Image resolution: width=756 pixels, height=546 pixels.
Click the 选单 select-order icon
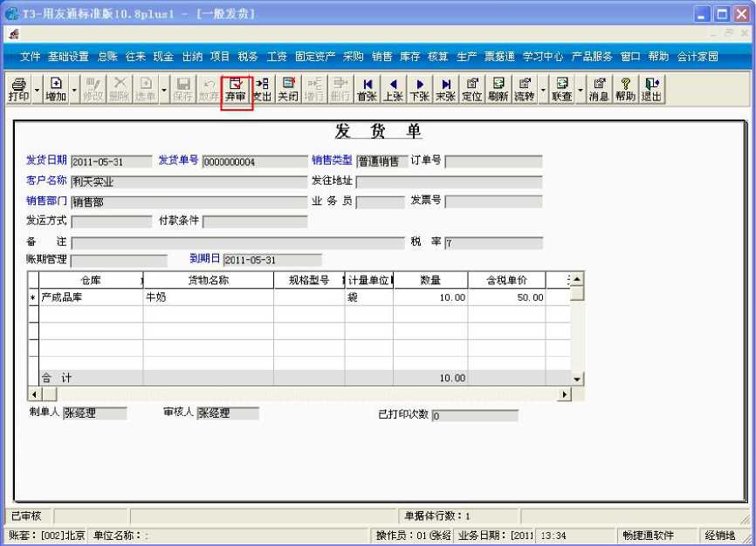tap(145, 90)
